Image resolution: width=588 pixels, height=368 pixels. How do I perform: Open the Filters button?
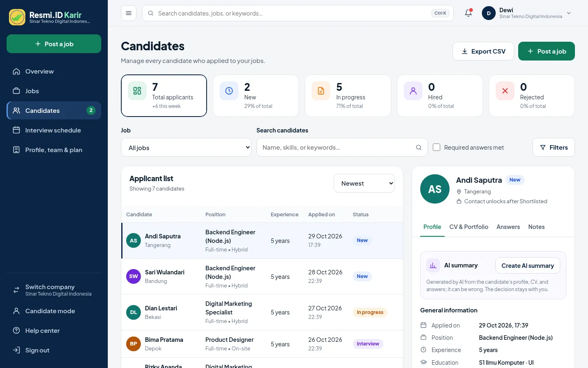tap(553, 147)
